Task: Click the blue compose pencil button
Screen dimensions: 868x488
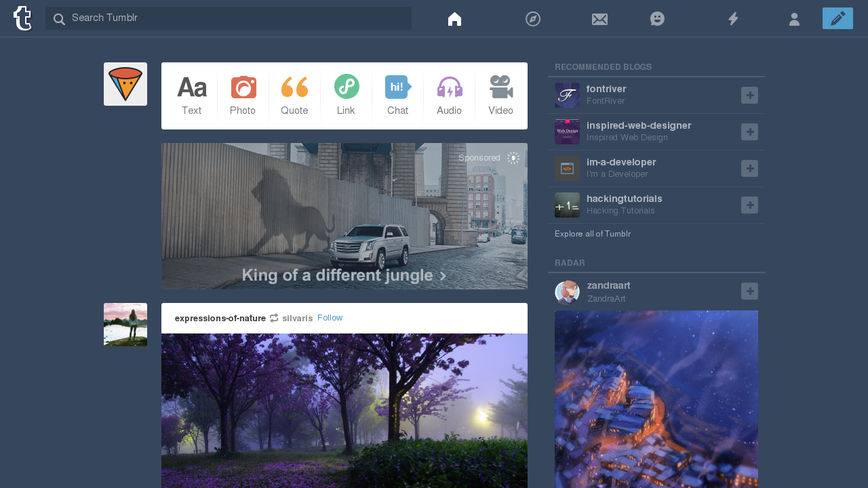Action: point(837,18)
